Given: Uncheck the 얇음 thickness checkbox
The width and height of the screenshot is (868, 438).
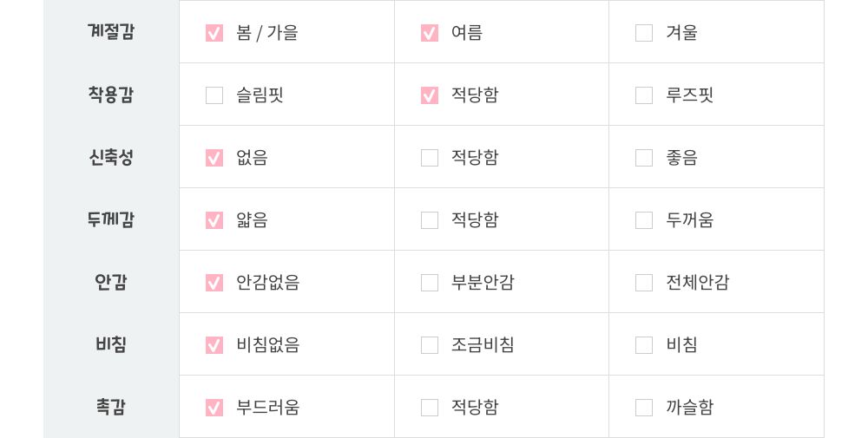Looking at the screenshot, I should (x=214, y=220).
